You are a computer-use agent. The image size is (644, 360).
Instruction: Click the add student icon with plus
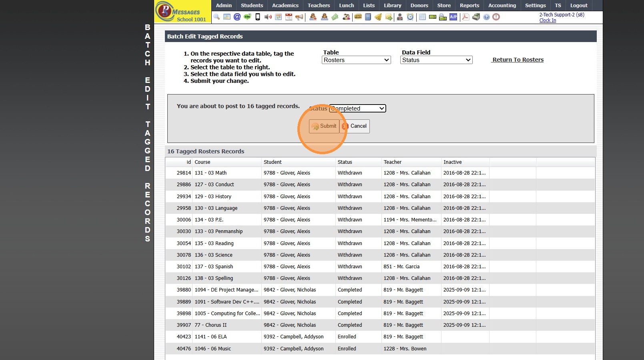coord(313,17)
